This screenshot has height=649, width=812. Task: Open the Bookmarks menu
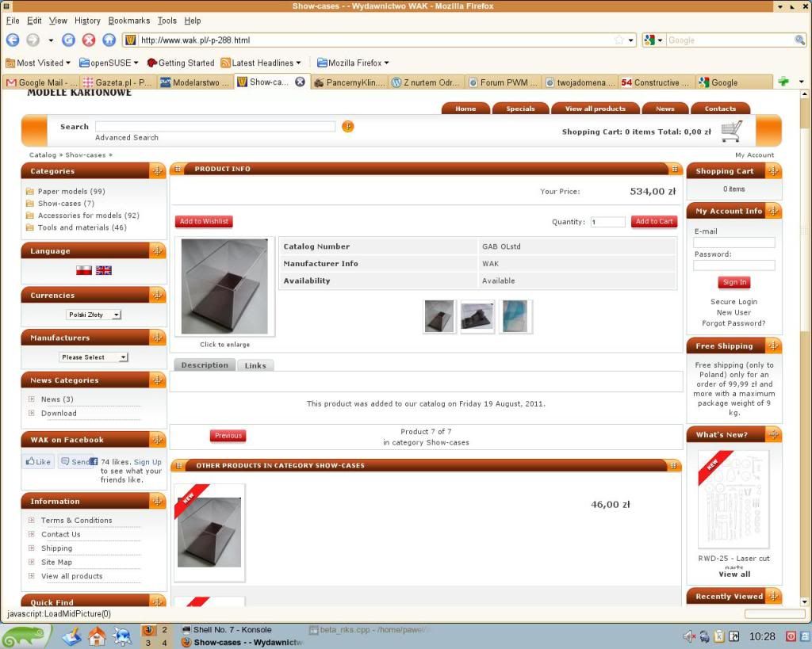128,21
